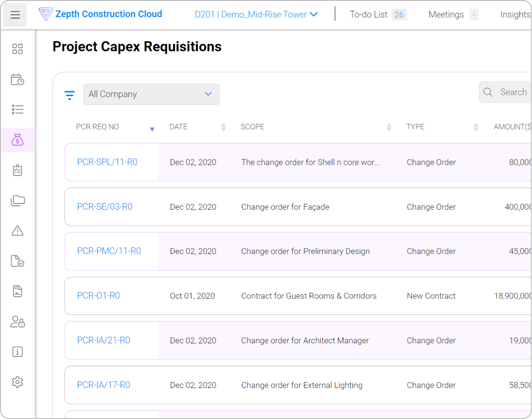This screenshot has width=532, height=419.
Task: Open the schedule calendar-clock sidebar icon
Action: (17, 79)
